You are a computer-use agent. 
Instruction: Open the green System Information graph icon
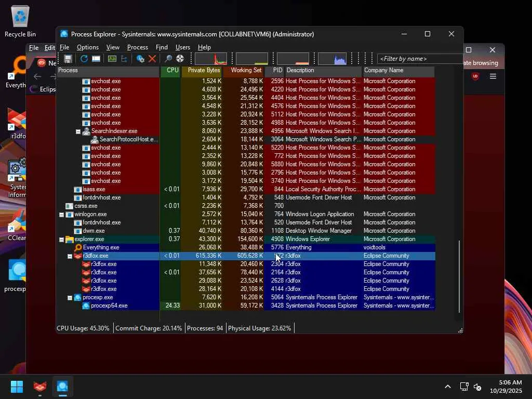click(x=112, y=59)
